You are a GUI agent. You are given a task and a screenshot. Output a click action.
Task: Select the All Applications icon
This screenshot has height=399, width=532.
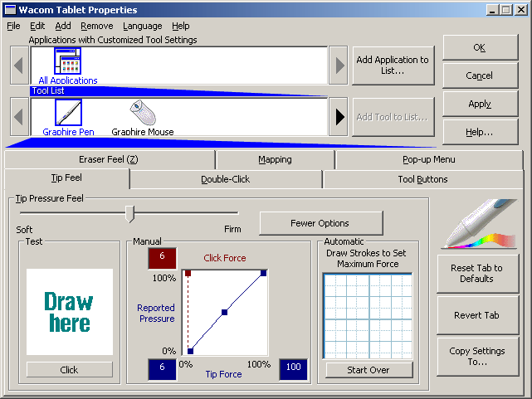point(67,61)
